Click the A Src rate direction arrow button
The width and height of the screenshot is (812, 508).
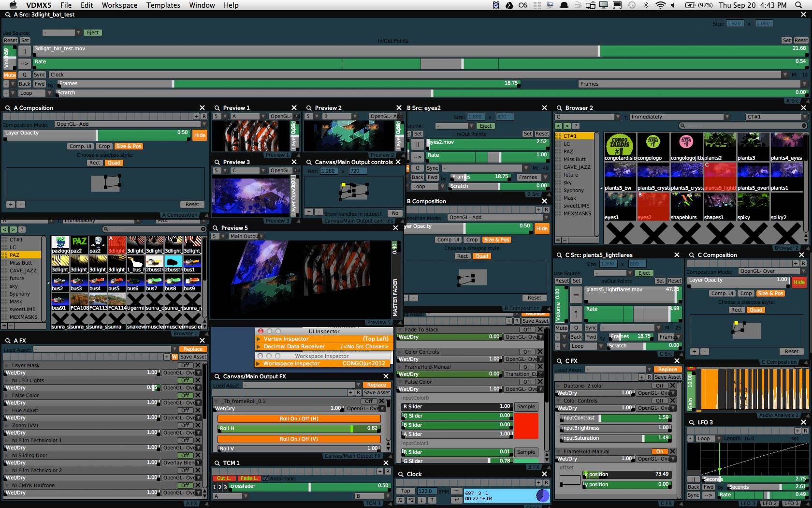coord(25,63)
